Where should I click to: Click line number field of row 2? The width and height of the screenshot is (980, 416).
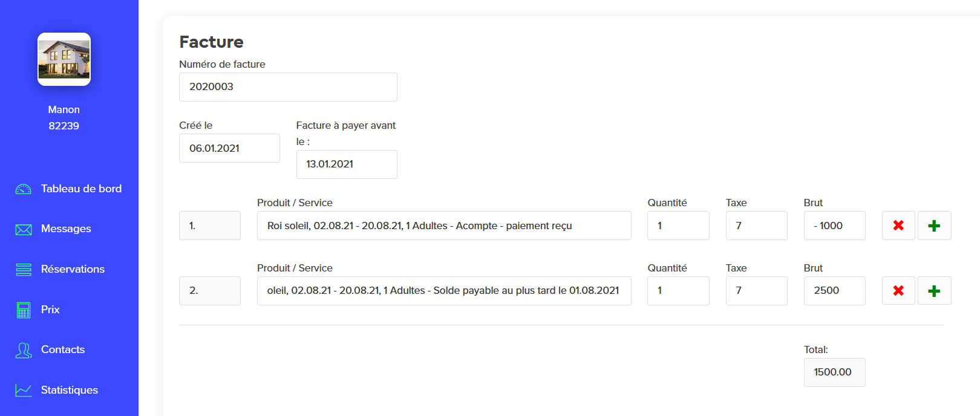[x=210, y=291]
